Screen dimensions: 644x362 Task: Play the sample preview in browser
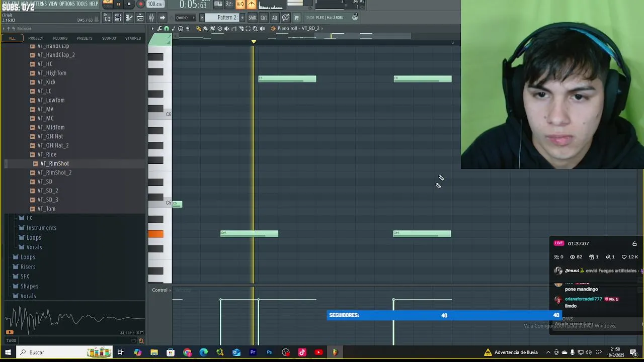(10, 332)
